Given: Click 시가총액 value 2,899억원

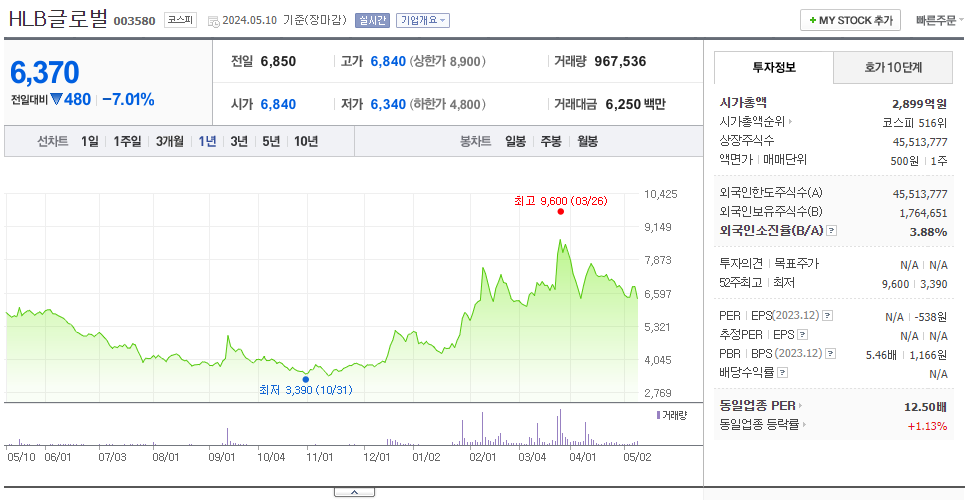Looking at the screenshot, I should coord(919,104).
